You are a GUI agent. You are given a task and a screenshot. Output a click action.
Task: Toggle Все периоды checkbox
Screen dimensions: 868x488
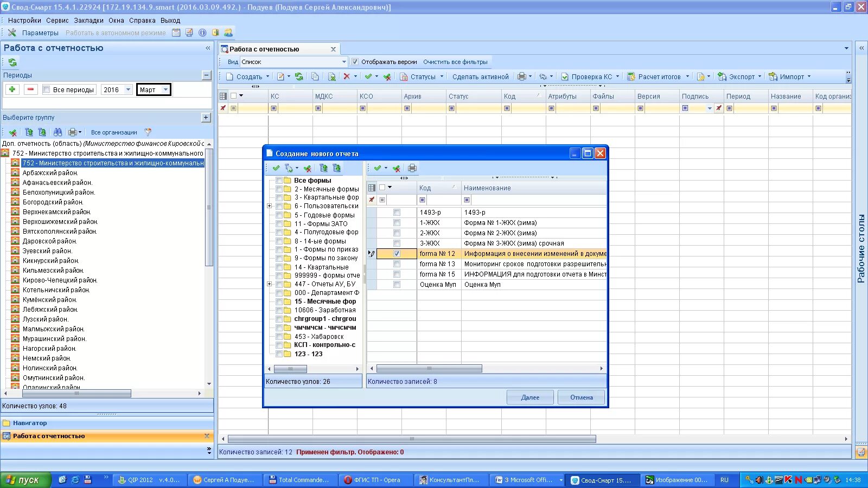46,89
